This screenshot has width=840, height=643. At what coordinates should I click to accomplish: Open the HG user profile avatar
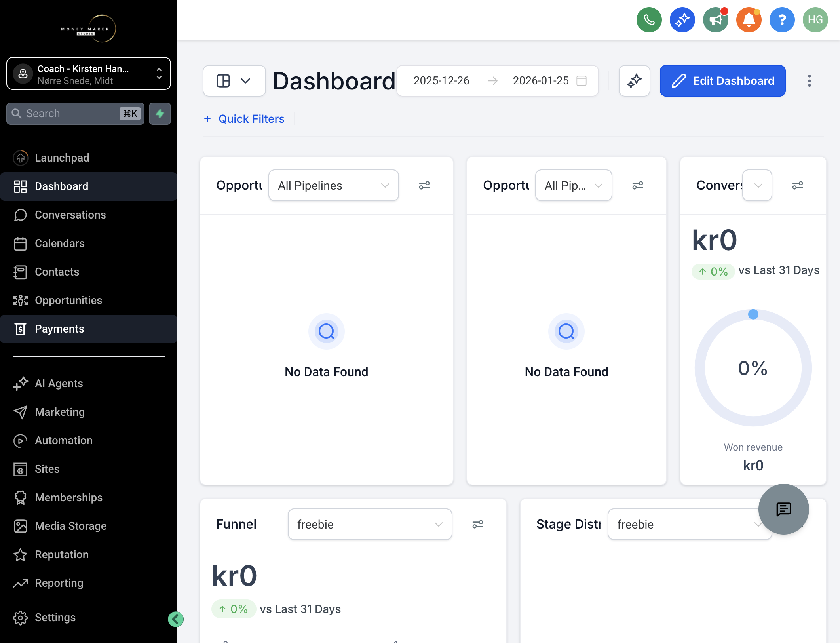coord(815,20)
